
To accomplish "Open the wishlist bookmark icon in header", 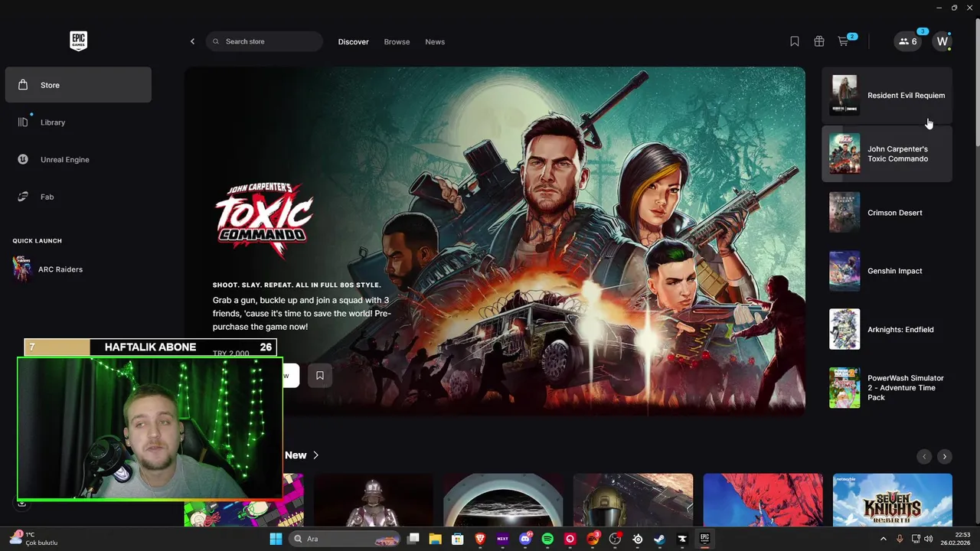I will click(795, 41).
